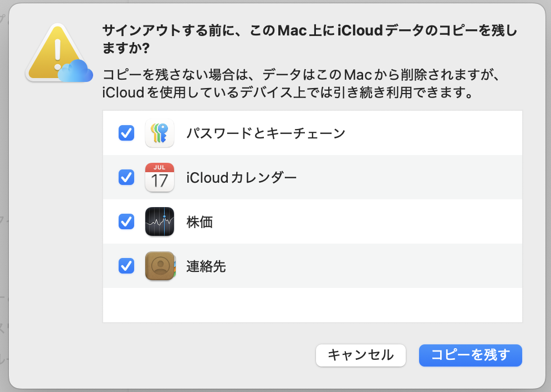
Task: Click the blue iCloud badge on warning icon
Action: point(75,71)
